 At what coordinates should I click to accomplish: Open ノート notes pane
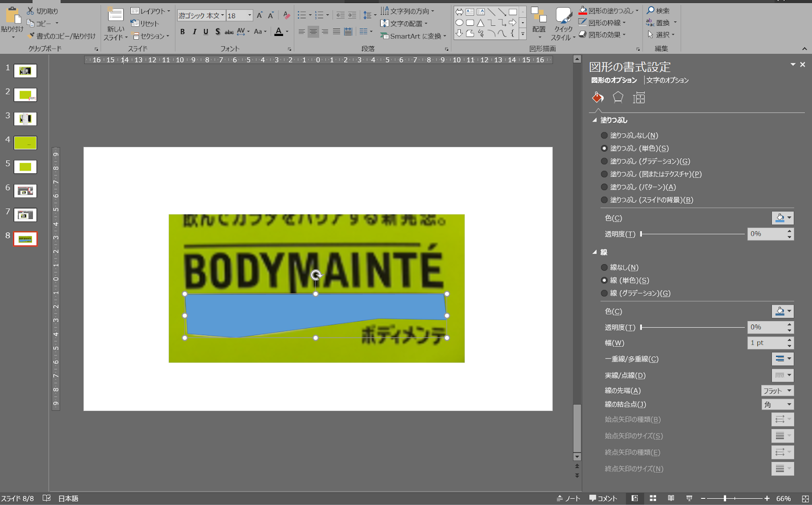(568, 498)
